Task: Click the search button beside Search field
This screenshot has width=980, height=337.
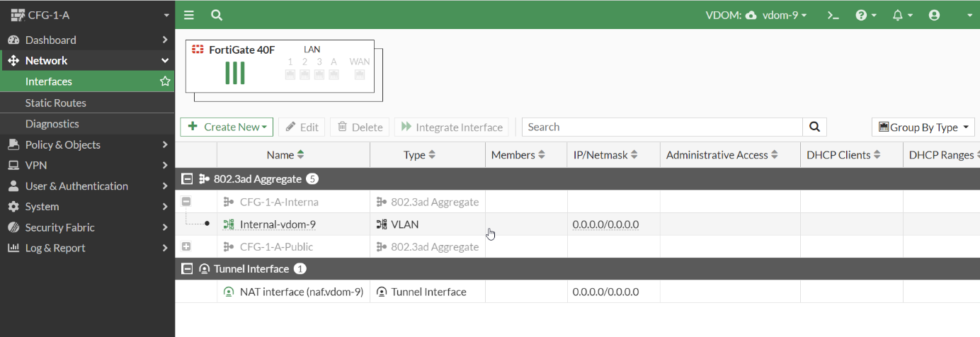Action: pos(814,127)
